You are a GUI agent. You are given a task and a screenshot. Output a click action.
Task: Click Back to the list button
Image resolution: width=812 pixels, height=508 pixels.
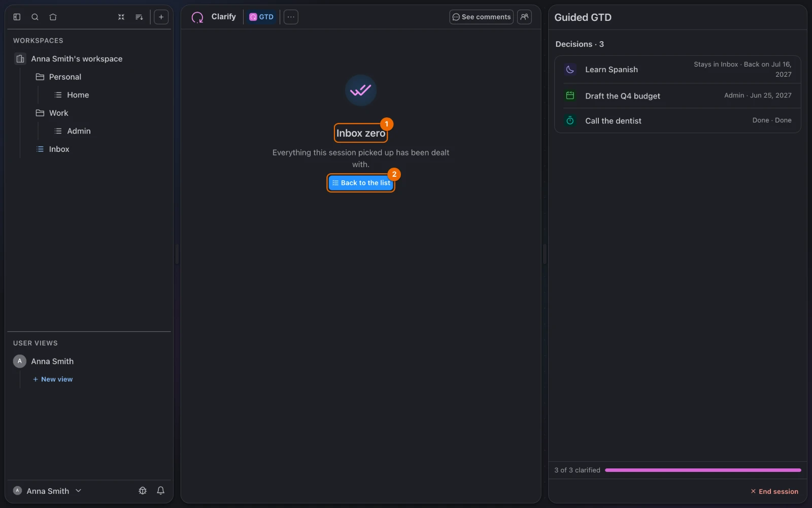click(361, 183)
